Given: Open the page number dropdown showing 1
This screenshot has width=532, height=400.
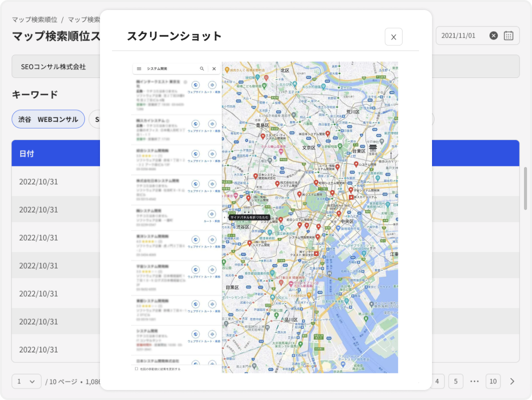Looking at the screenshot, I should click(26, 381).
